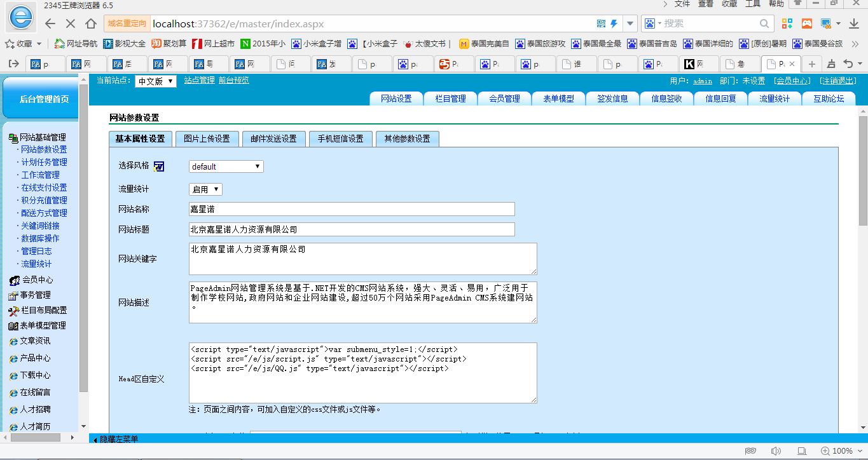
Task: Open the 当前站点 中文版 dropdown
Action: pos(156,81)
